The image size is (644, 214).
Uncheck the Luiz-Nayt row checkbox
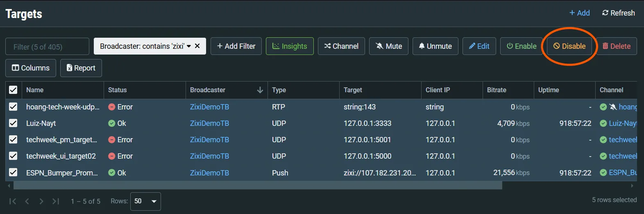click(x=13, y=123)
